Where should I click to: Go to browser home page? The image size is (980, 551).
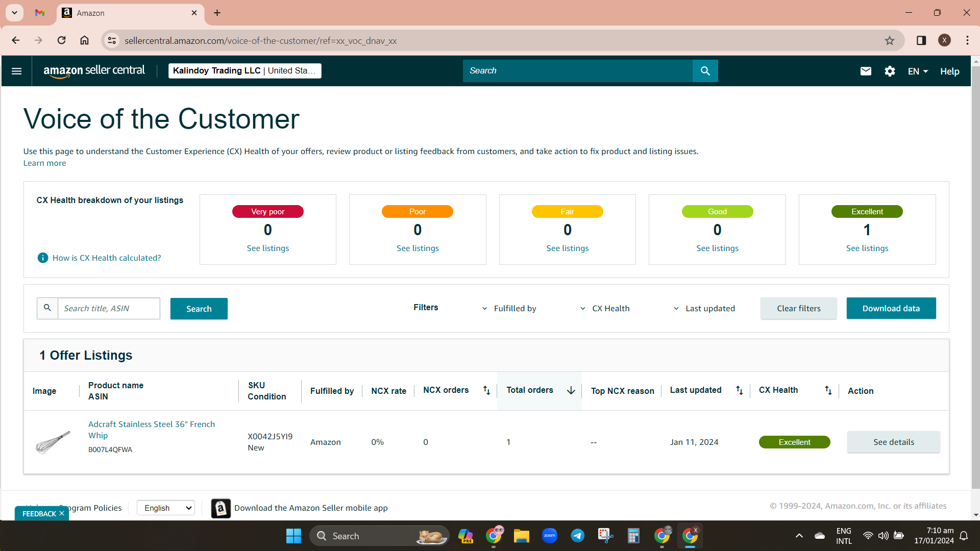pos(85,40)
